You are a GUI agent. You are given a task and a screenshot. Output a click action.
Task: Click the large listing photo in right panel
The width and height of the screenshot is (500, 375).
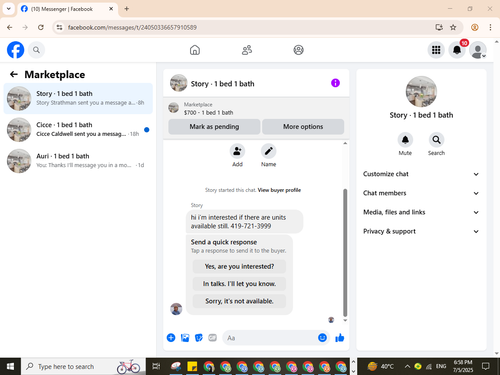(421, 91)
